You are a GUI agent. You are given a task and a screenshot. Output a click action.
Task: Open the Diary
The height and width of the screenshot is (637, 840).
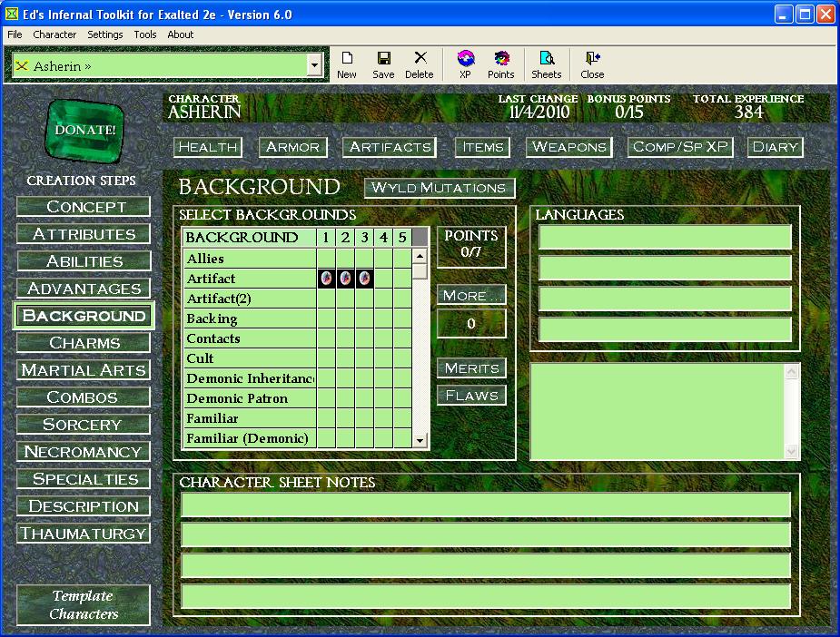776,147
